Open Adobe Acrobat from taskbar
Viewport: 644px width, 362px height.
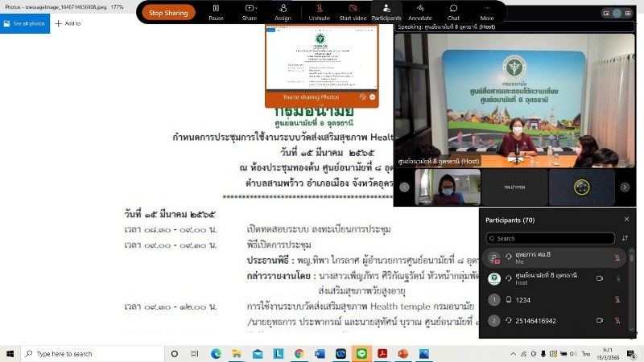[382, 353]
